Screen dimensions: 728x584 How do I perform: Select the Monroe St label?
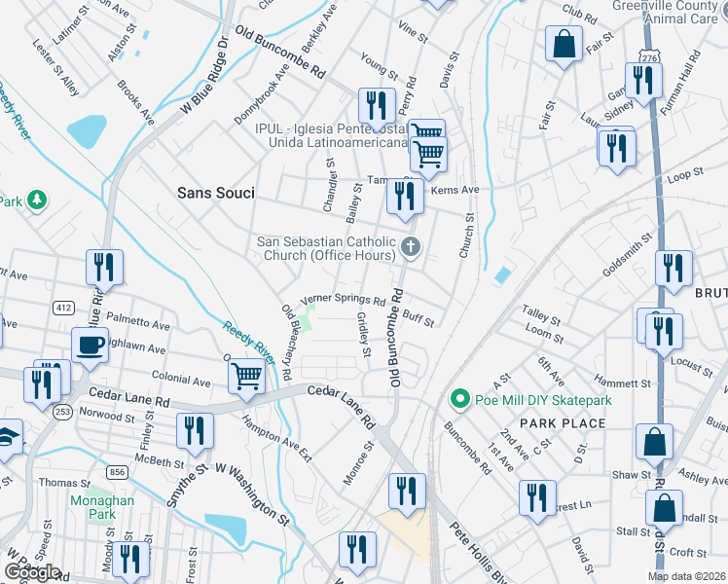click(x=358, y=463)
